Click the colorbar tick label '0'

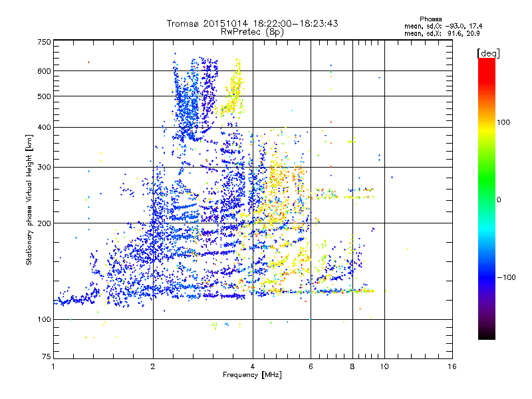pyautogui.click(x=499, y=200)
